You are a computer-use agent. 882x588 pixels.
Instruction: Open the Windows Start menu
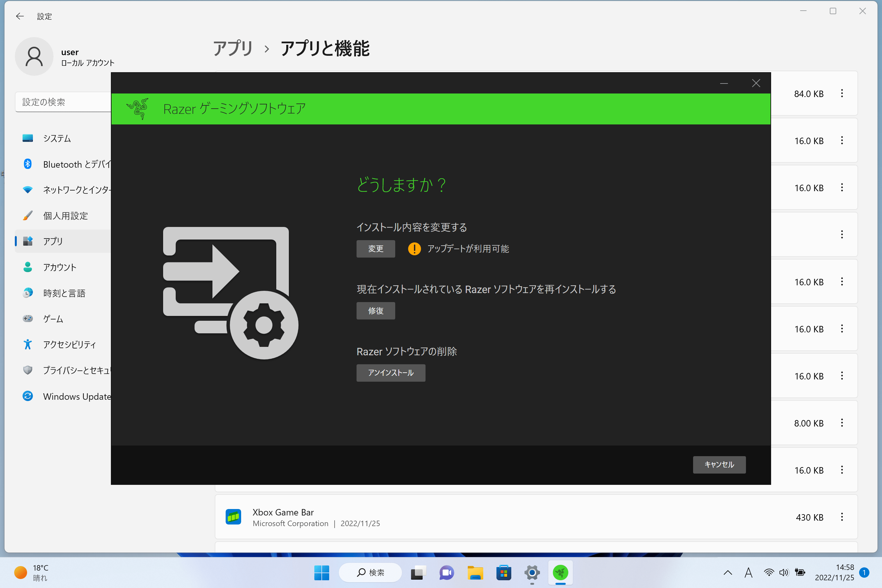pos(321,572)
